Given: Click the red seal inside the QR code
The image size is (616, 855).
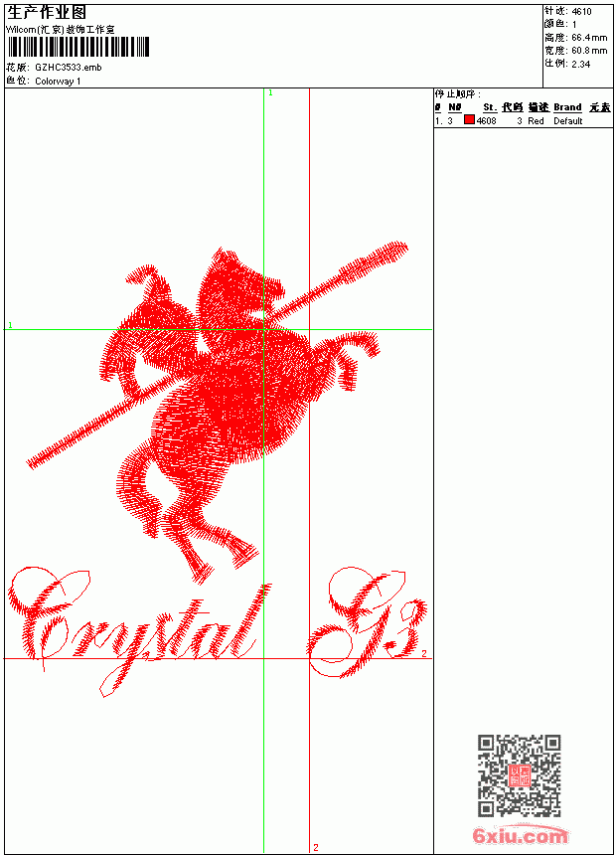Looking at the screenshot, I should click(x=519, y=774).
